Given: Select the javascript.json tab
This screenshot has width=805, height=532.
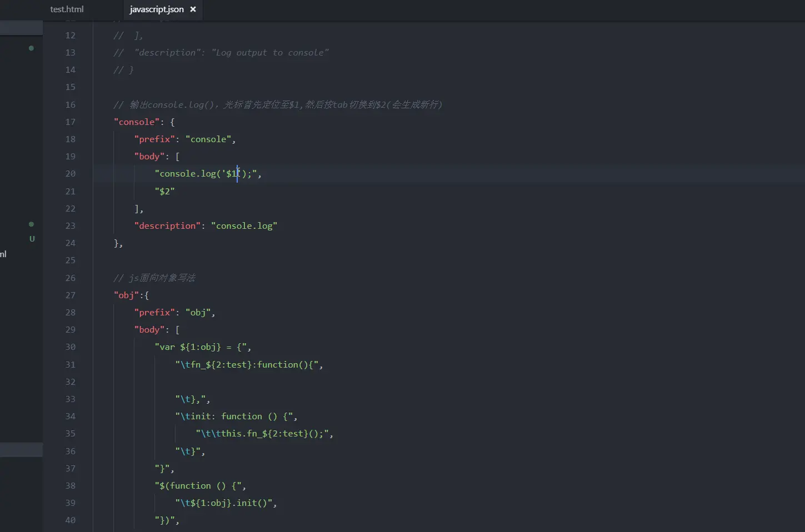Looking at the screenshot, I should tap(157, 9).
